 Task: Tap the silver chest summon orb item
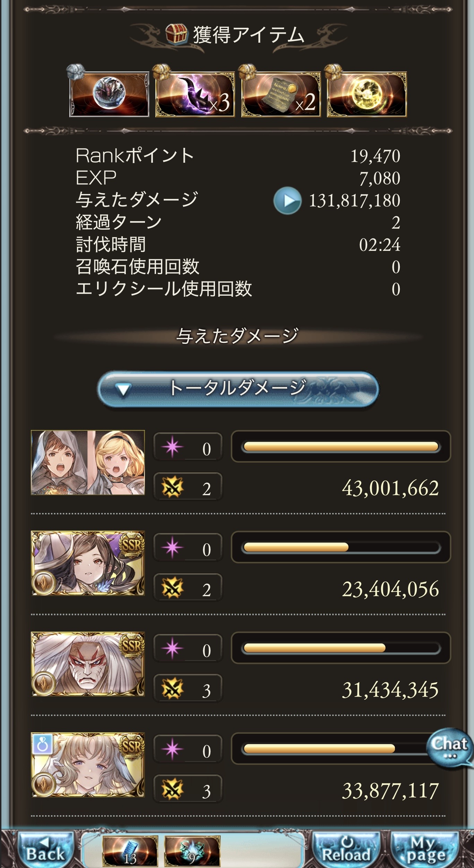pyautogui.click(x=109, y=94)
